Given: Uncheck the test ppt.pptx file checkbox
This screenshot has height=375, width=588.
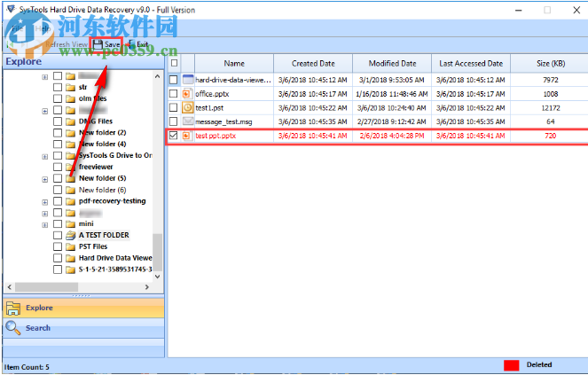Looking at the screenshot, I should pyautogui.click(x=173, y=136).
